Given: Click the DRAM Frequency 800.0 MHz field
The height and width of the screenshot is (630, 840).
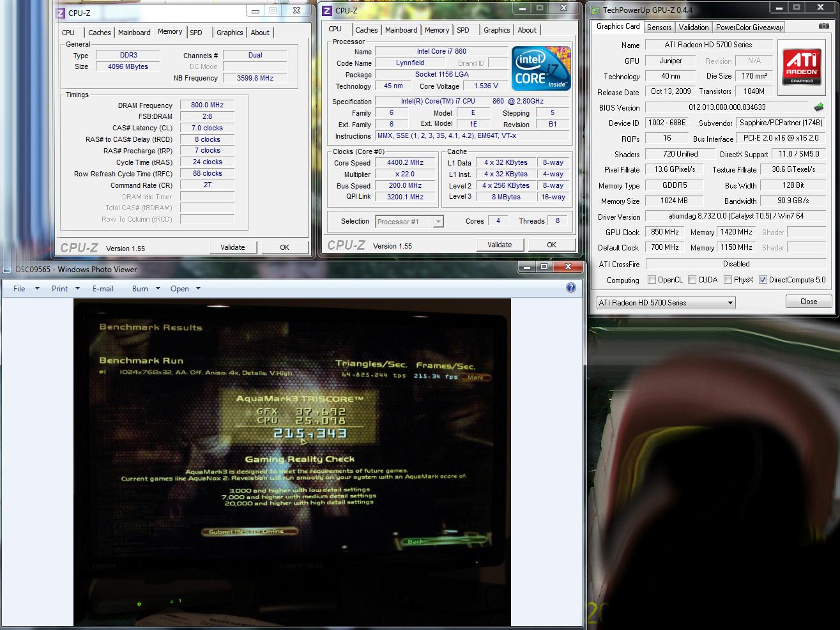Looking at the screenshot, I should coord(207,105).
